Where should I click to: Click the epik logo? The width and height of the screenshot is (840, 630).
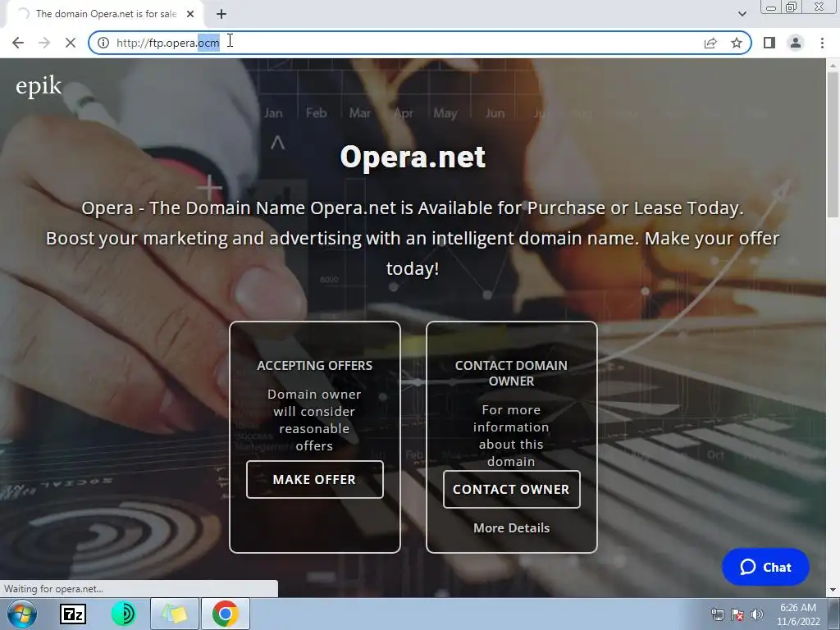[x=39, y=86]
